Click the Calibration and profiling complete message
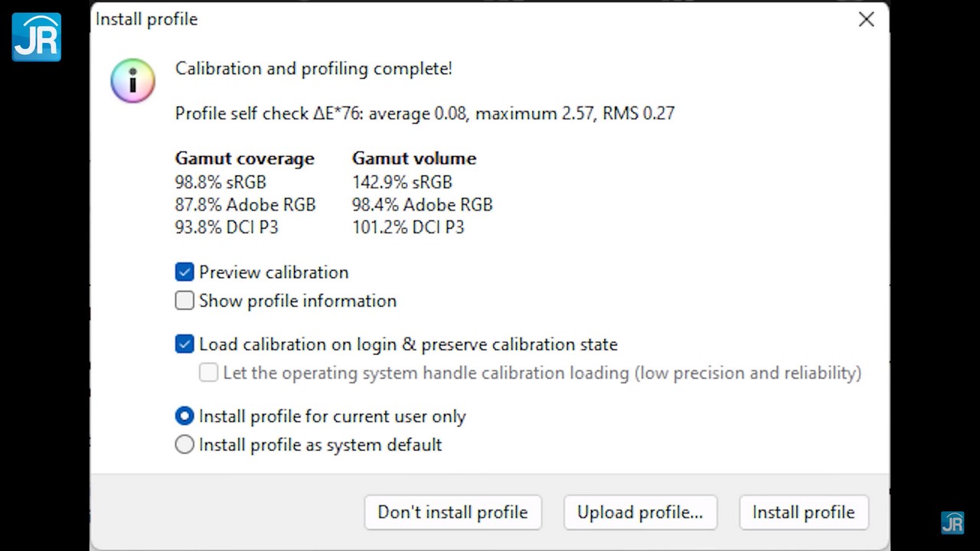 tap(313, 69)
